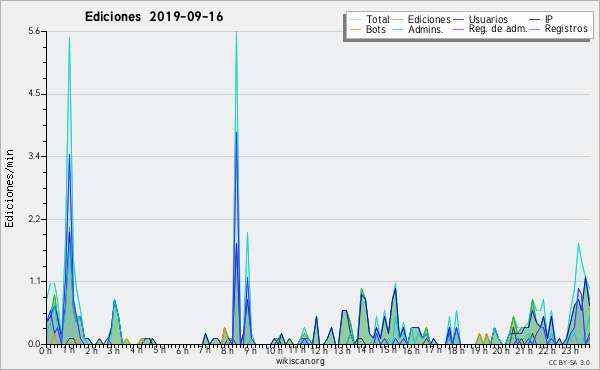Select the IP legend label
The height and width of the screenshot is (370, 600).
(549, 19)
